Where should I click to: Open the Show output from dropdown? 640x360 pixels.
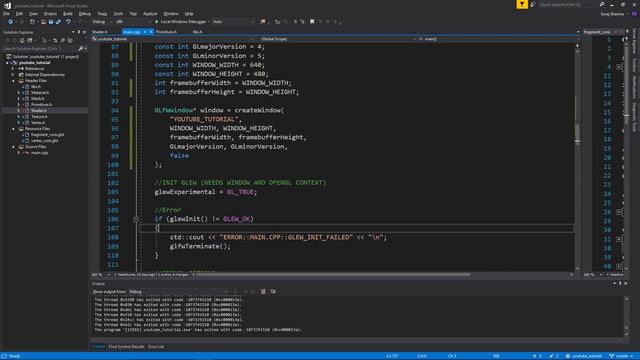pos(178,292)
